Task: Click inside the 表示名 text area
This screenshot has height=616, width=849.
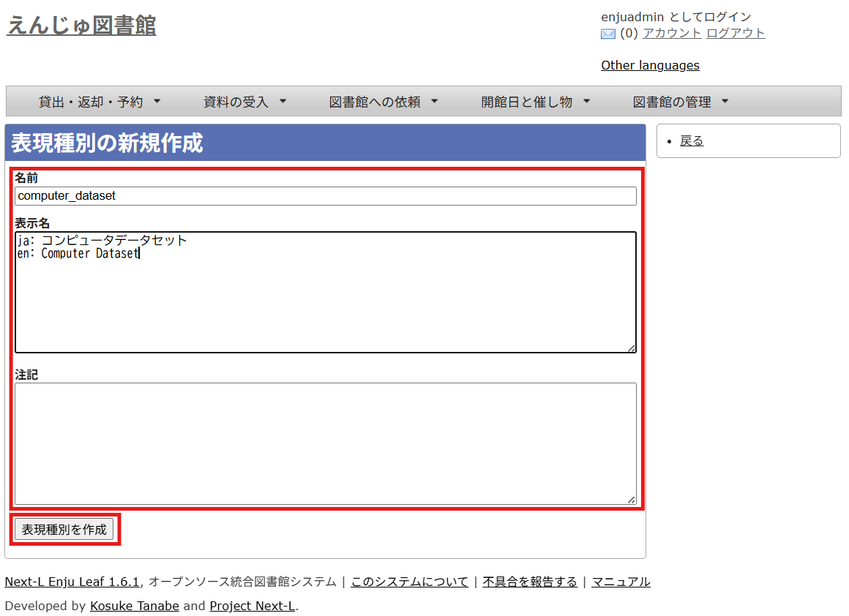Action: [x=326, y=293]
